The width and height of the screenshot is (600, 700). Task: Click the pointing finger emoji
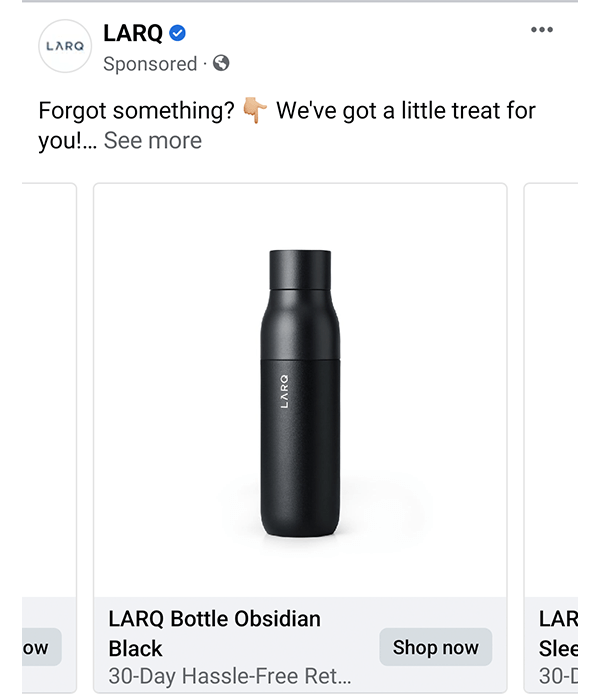(x=253, y=111)
